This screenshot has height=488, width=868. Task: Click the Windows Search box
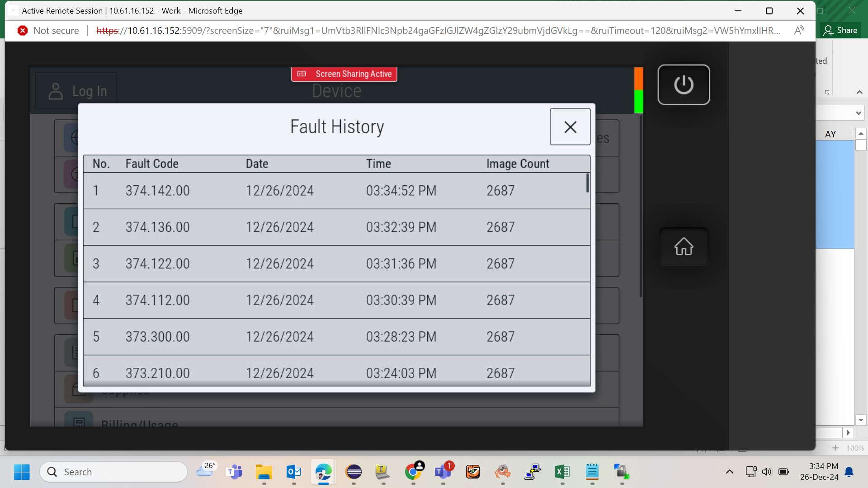coord(113,472)
